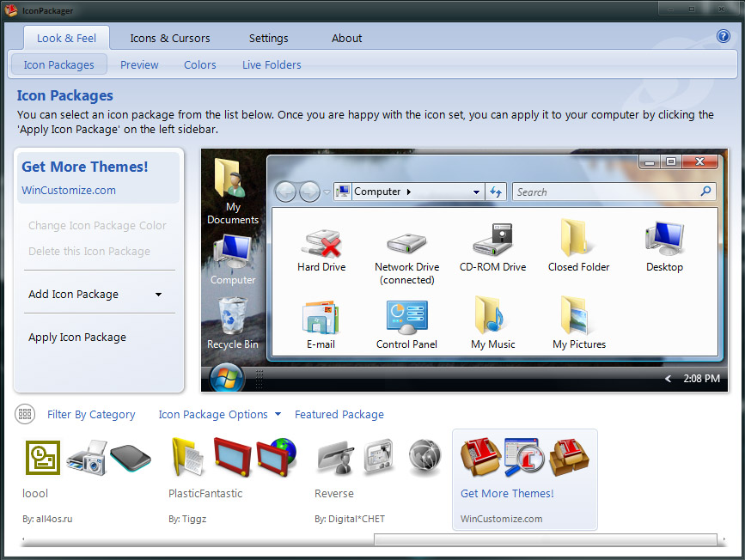Image resolution: width=745 pixels, height=560 pixels.
Task: Click the forward arrow in preview explorer
Action: pyautogui.click(x=309, y=192)
